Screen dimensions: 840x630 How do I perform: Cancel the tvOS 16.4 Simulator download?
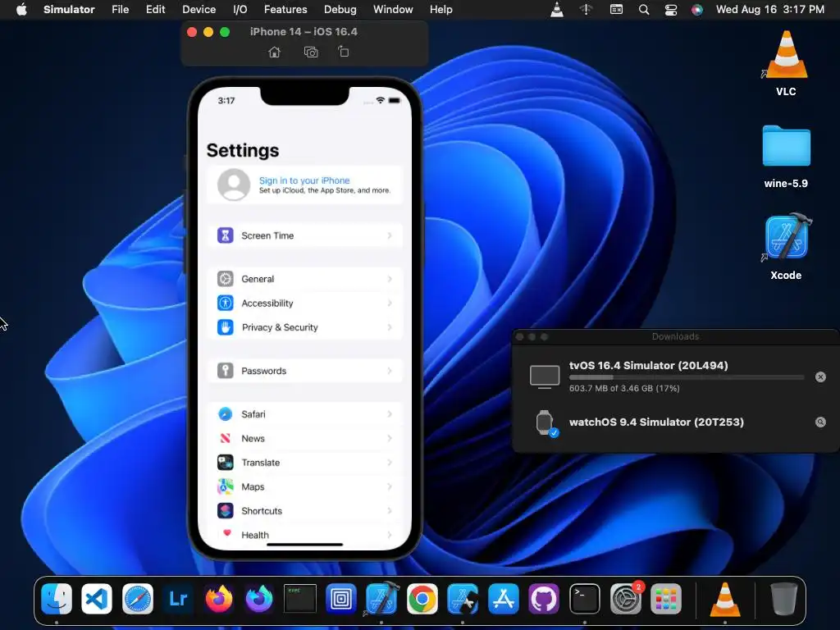pos(820,377)
